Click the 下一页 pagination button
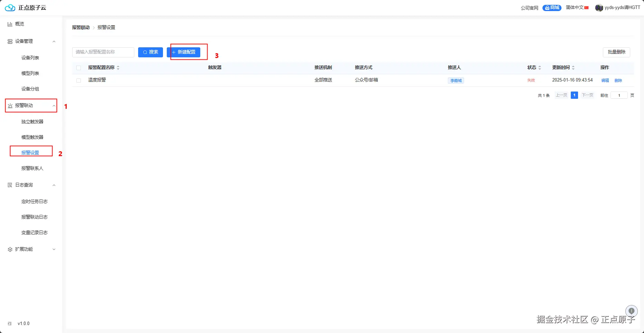Viewport: 644px width, 333px height. [x=587, y=95]
